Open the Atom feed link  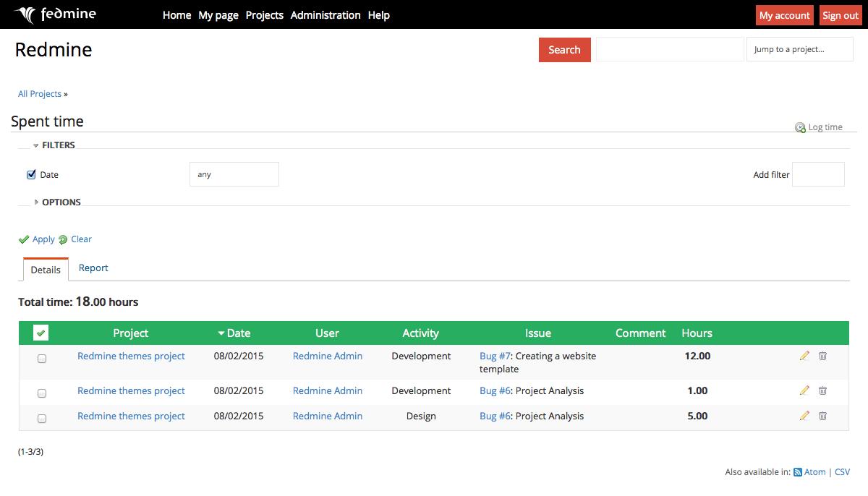[x=815, y=472]
